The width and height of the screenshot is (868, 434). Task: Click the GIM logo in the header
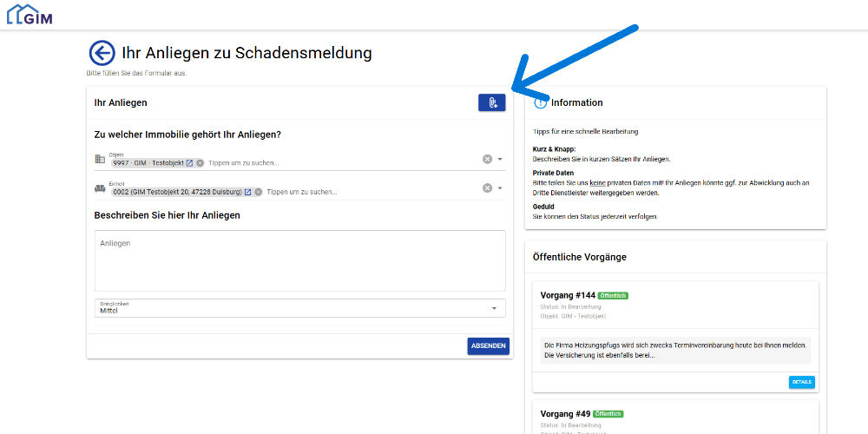click(30, 15)
